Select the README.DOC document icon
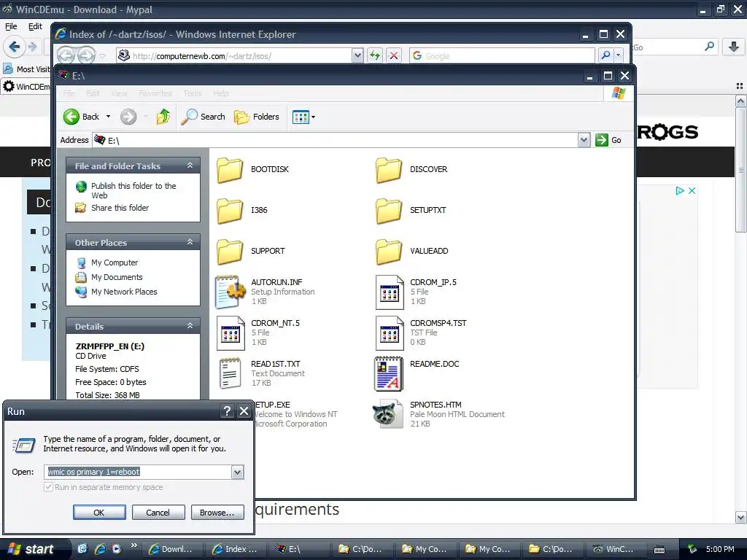This screenshot has height=560, width=747. click(x=390, y=374)
